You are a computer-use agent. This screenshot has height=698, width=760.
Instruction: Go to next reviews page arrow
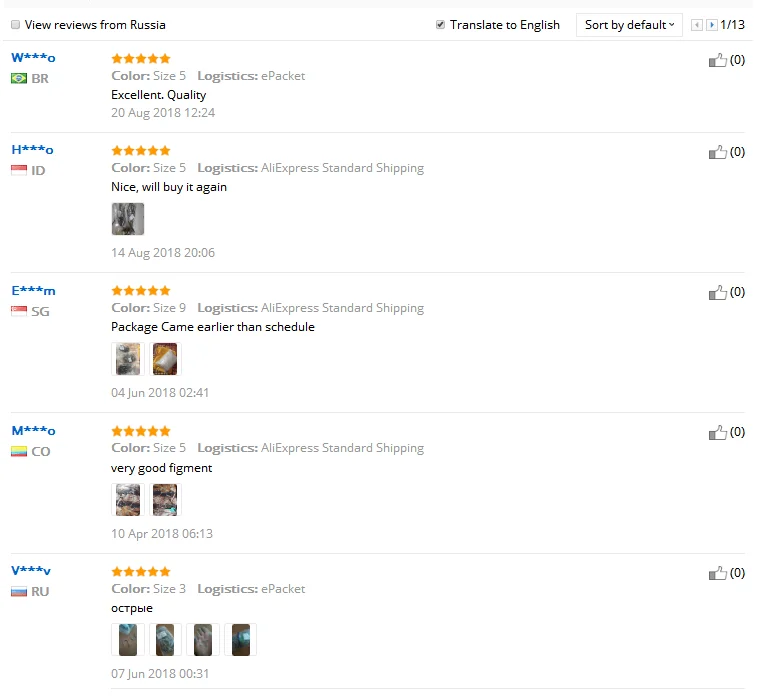(x=712, y=25)
